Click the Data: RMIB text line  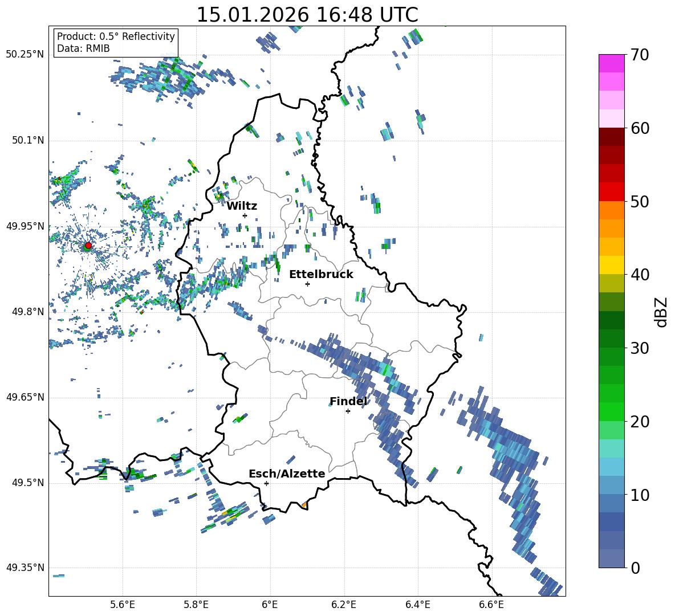[x=83, y=48]
